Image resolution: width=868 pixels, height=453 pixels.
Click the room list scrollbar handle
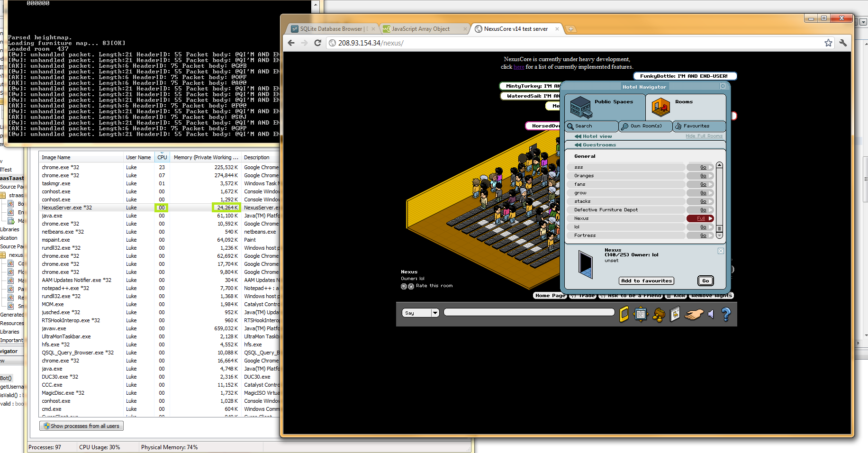pyautogui.click(x=719, y=228)
